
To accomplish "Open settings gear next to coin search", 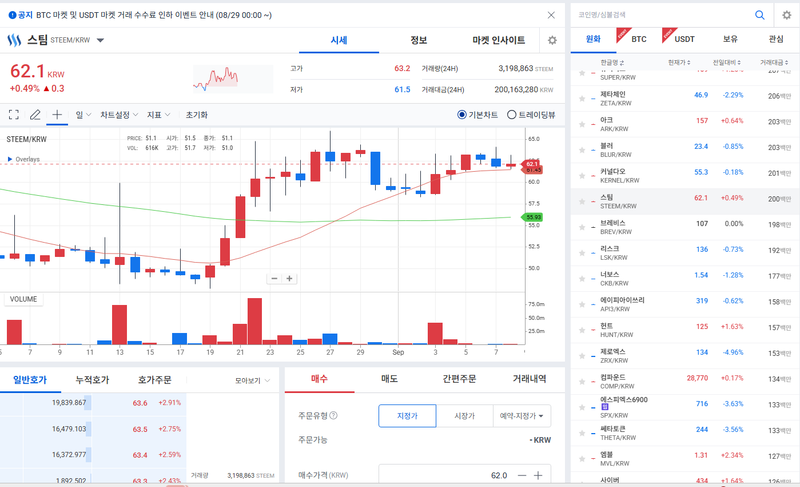I will coord(787,15).
